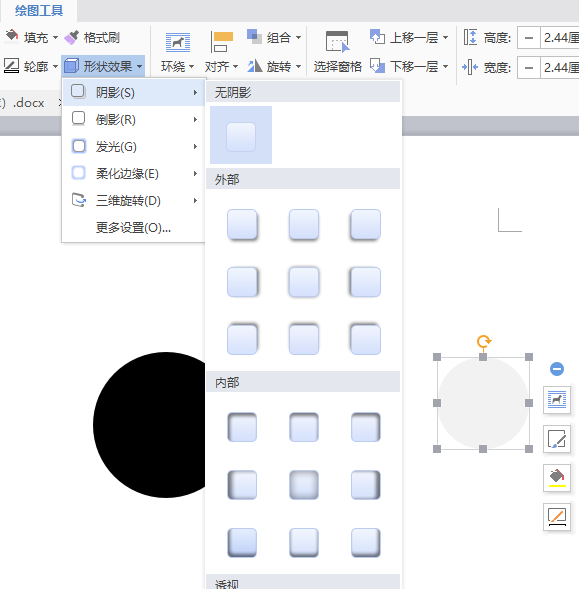Choose middle 内部 shadow preset in bottom row
This screenshot has height=589, width=579.
[x=304, y=543]
